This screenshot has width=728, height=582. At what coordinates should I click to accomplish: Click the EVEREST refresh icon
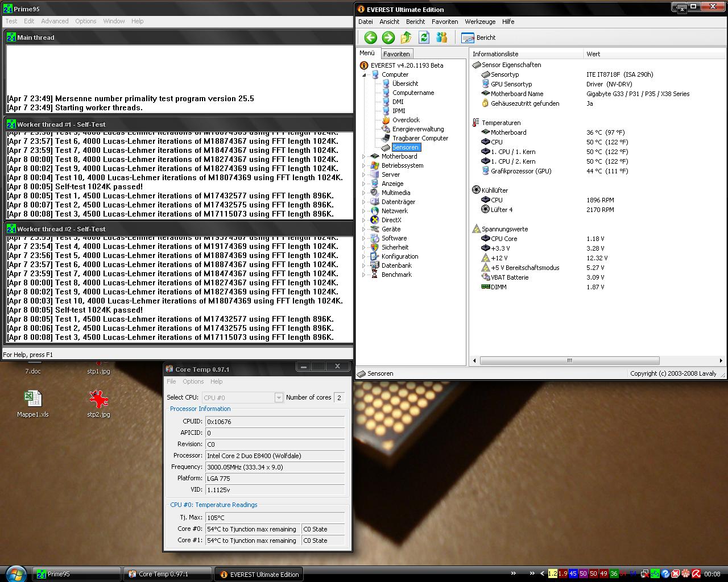click(x=424, y=38)
